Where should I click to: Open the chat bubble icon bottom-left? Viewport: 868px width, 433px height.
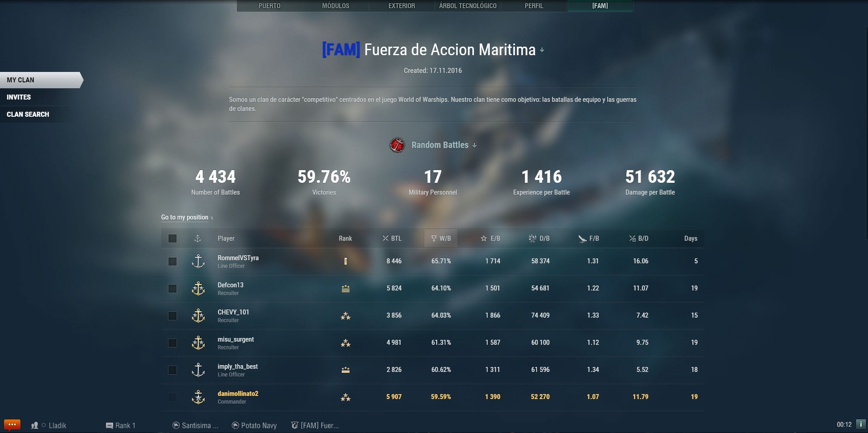tap(12, 424)
